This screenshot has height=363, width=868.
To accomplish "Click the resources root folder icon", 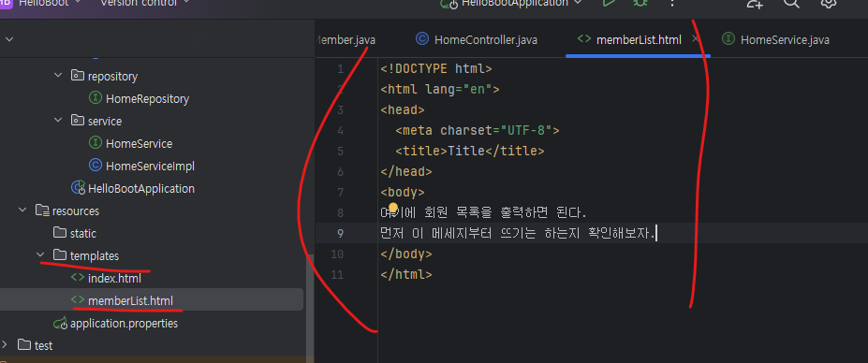I will (42, 211).
